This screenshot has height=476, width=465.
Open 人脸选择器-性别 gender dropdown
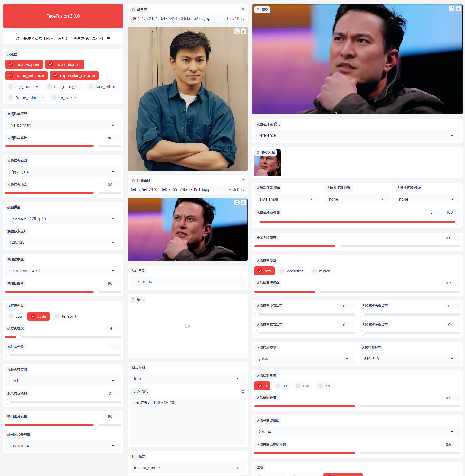pos(357,199)
